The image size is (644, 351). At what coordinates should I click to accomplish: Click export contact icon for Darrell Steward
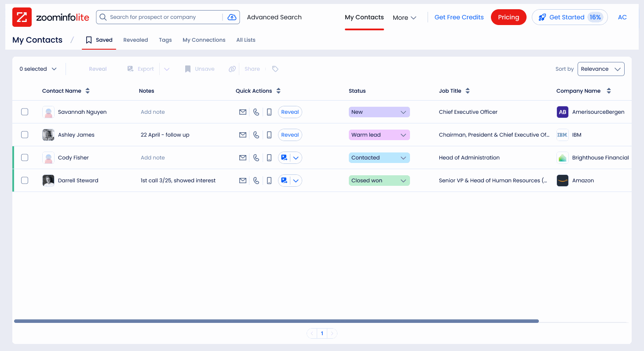tap(284, 181)
